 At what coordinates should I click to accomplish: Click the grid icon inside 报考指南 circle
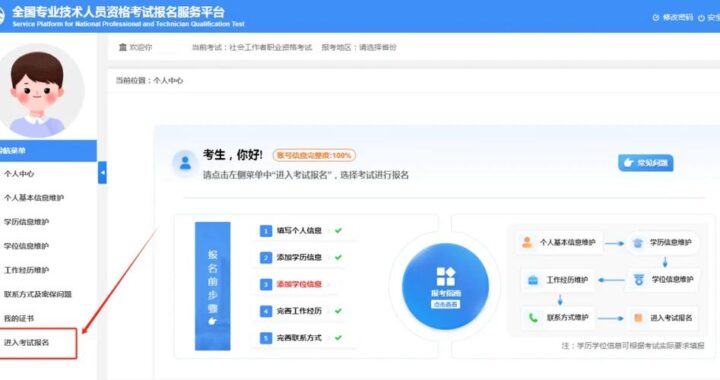point(445,276)
